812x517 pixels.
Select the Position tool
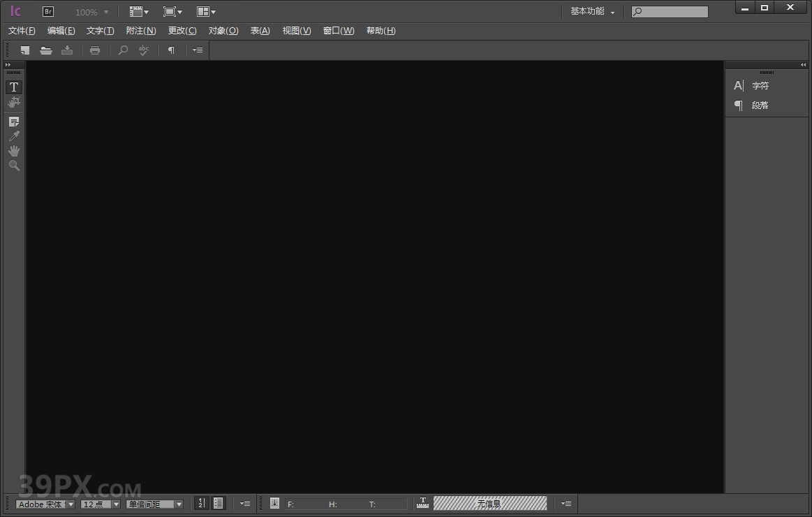pyautogui.click(x=14, y=102)
